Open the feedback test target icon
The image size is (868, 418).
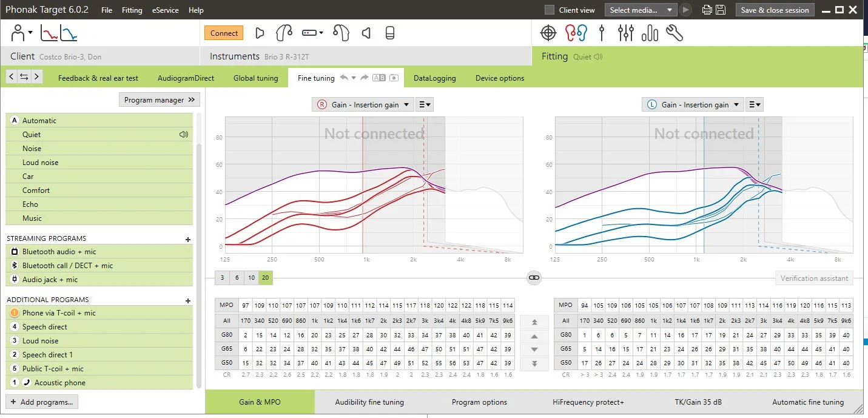[x=548, y=33]
